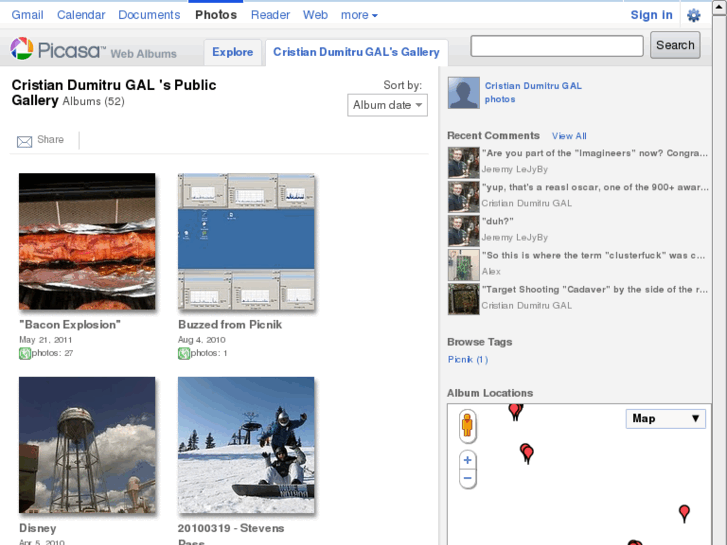Switch to the Explore tab
This screenshot has height=545, width=727.
point(233,52)
